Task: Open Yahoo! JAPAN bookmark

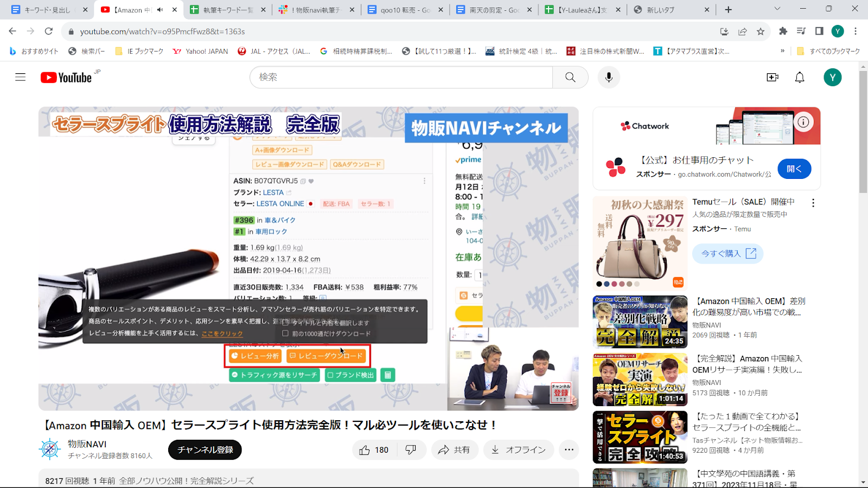Action: 200,51
